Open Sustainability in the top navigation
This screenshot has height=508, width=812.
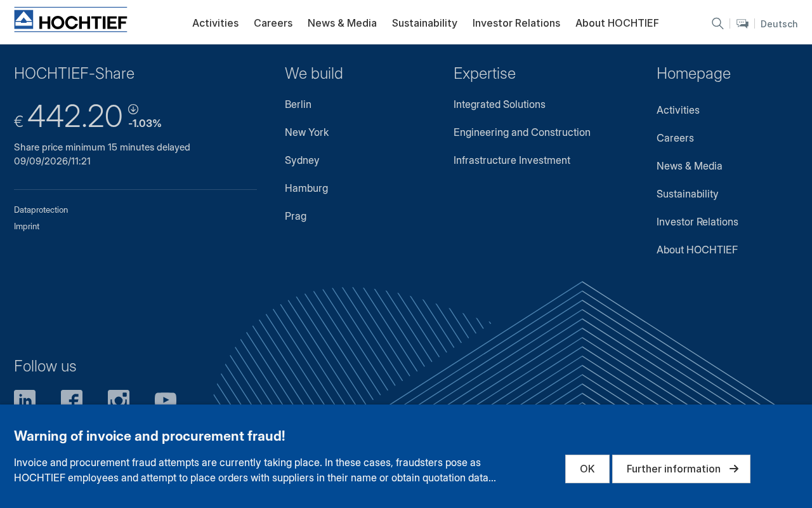pyautogui.click(x=424, y=23)
